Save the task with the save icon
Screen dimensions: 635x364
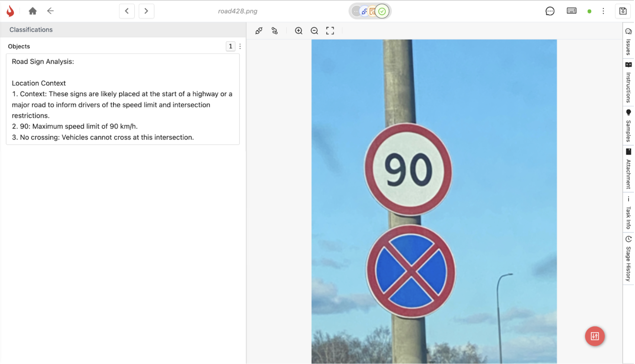(623, 11)
